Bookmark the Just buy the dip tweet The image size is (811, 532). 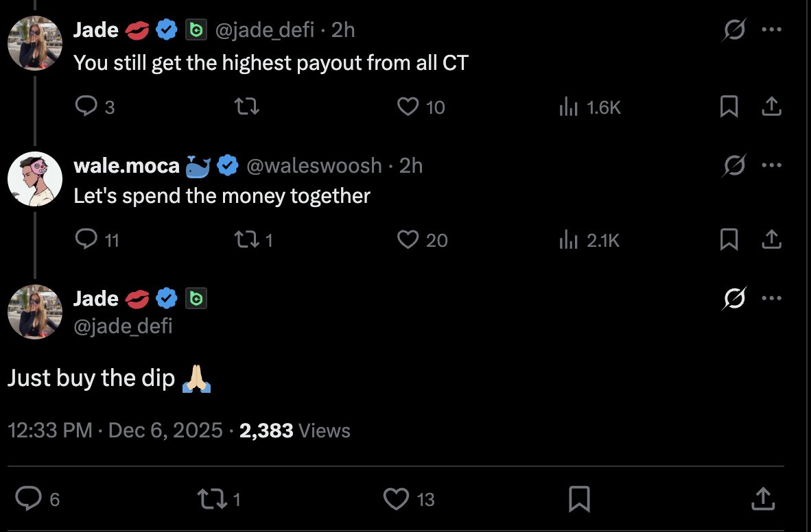tap(579, 499)
